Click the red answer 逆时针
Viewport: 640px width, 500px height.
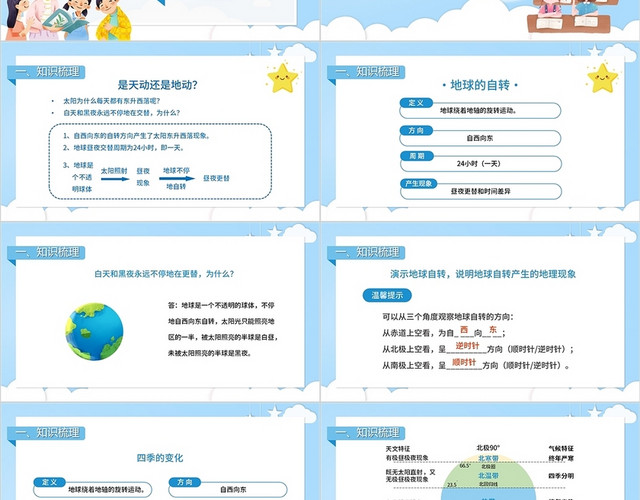click(467, 346)
